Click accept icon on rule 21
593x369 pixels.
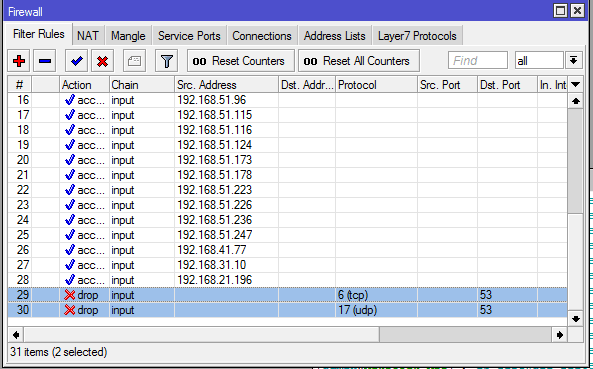pos(70,175)
